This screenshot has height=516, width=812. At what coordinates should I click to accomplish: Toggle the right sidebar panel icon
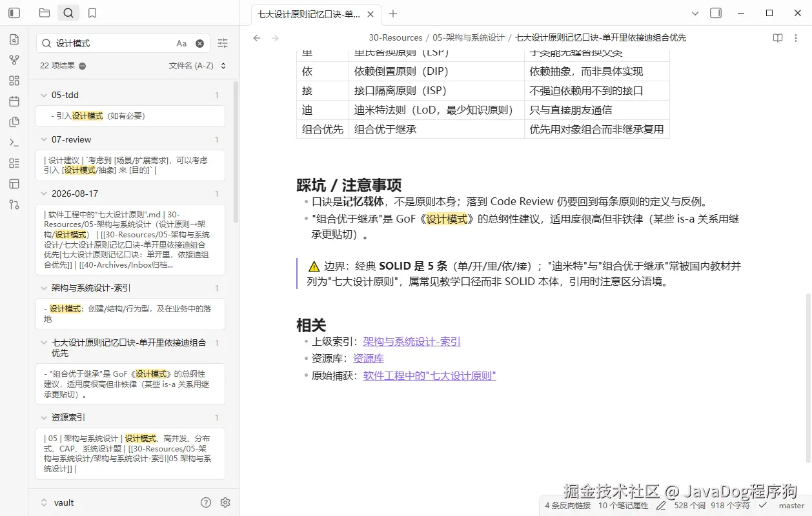[716, 13]
